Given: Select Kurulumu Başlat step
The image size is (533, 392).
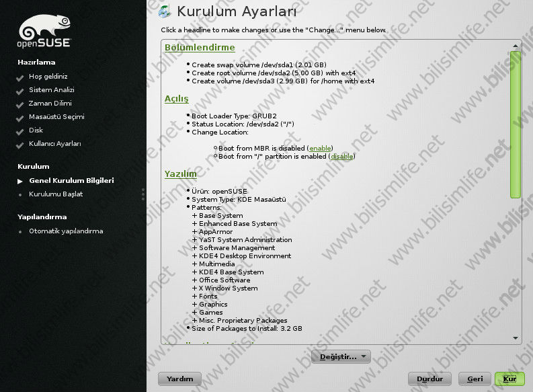Looking at the screenshot, I should pyautogui.click(x=56, y=194).
